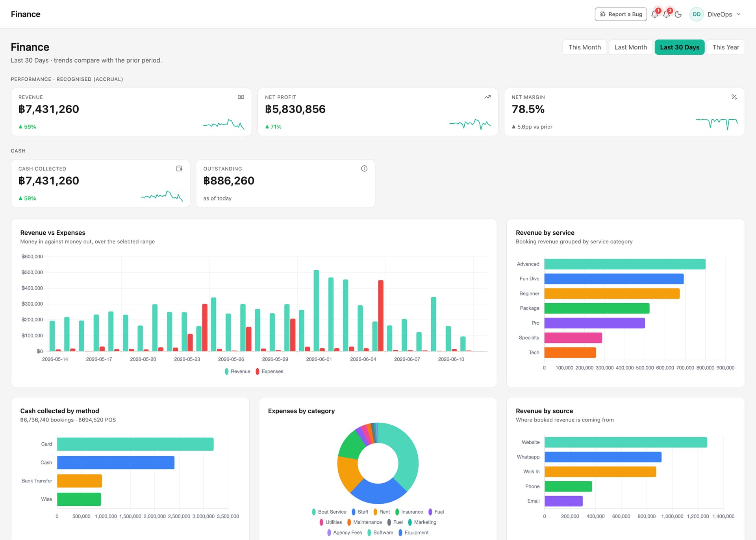Click the Tech revenue bar
Viewport: 756px width, 540px height.
(x=570, y=353)
